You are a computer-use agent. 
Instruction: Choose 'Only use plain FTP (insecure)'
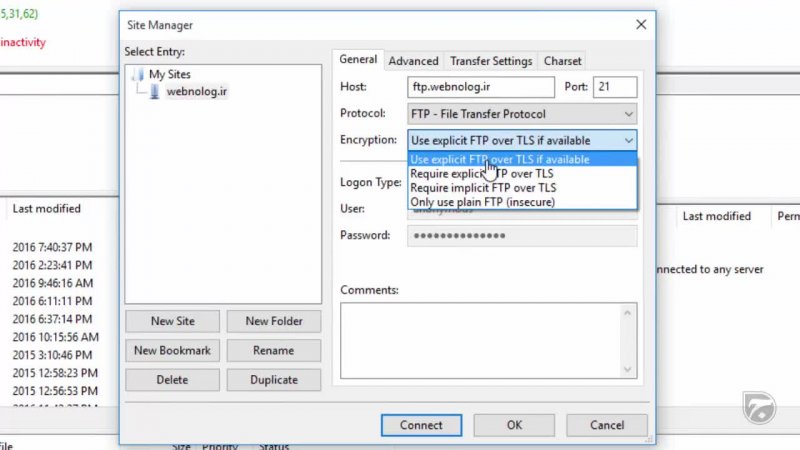[482, 202]
